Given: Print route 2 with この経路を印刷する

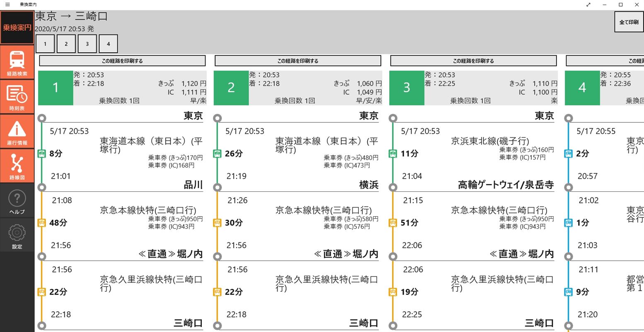Looking at the screenshot, I should (298, 61).
